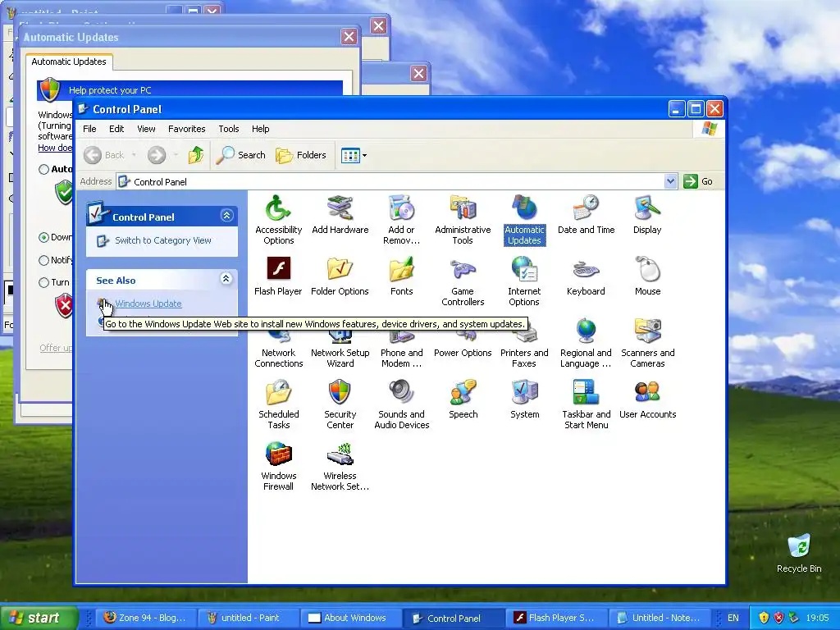Screen dimensions: 840x630
Task: Open Sounds and Audio Devices icon
Action: click(401, 393)
